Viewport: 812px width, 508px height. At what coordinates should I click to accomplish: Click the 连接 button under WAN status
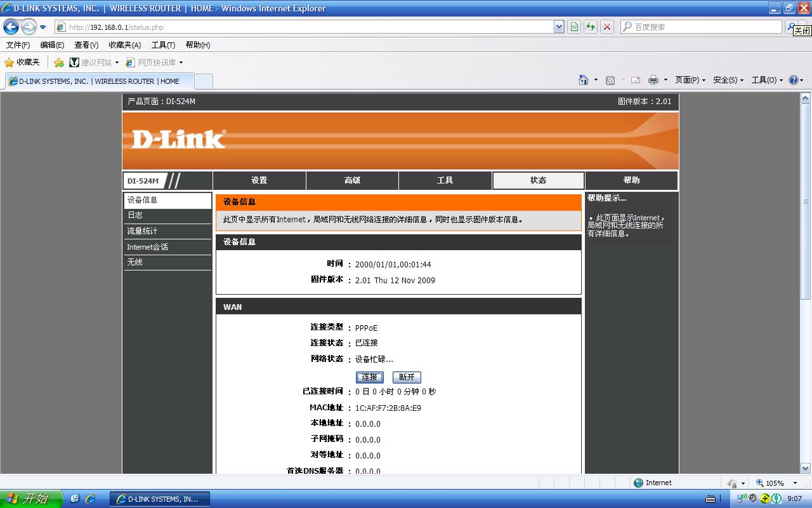pos(369,377)
